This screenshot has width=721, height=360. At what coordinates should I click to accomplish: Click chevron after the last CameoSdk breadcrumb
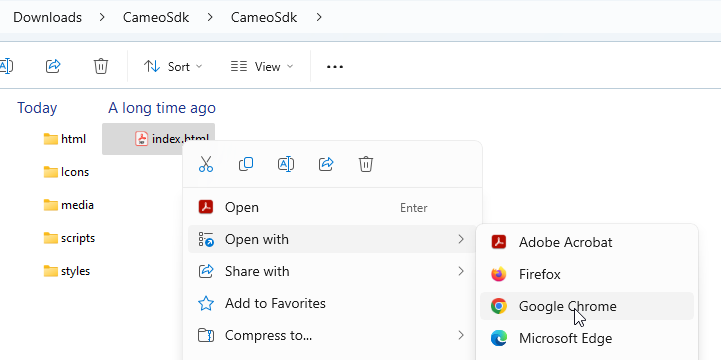[x=319, y=17]
